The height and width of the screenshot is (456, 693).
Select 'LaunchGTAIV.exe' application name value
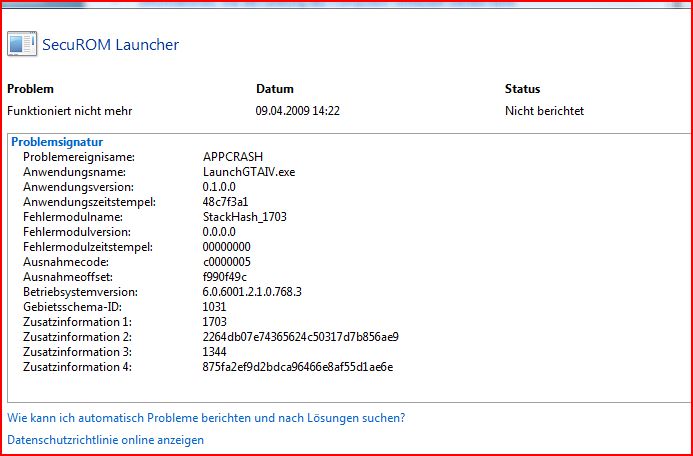pyautogui.click(x=249, y=172)
